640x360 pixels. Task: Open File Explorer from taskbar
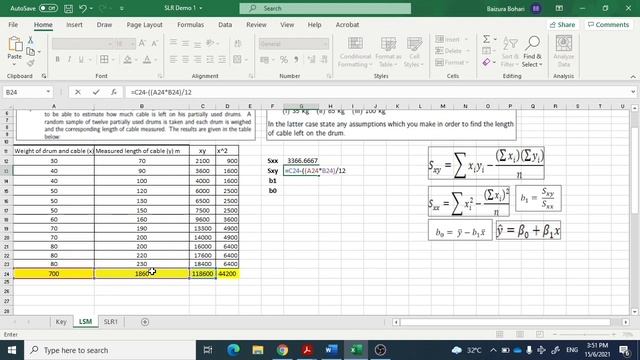[x=258, y=350]
